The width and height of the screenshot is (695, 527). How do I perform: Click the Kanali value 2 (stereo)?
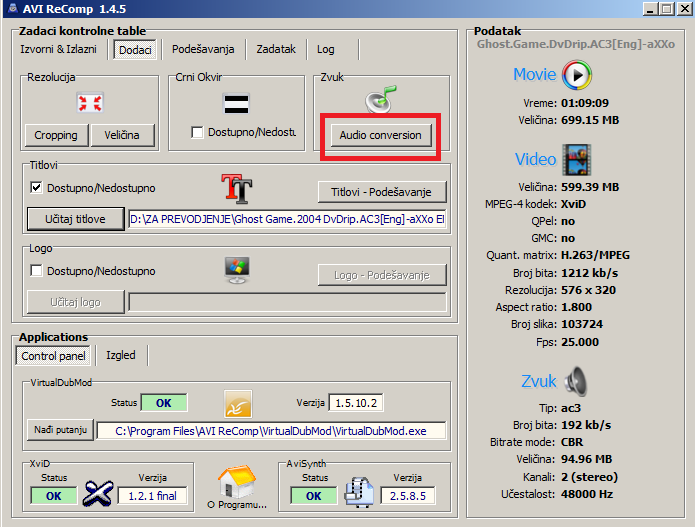(589, 477)
